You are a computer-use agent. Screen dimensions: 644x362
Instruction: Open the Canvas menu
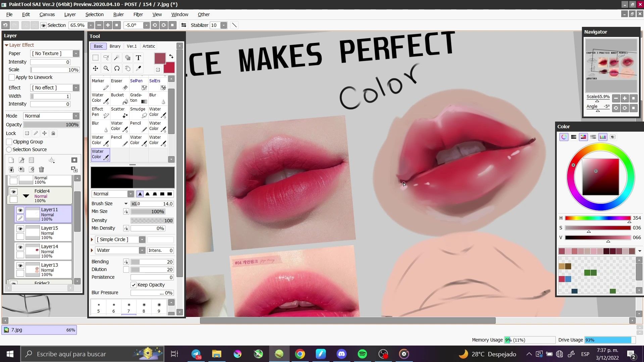(47, 14)
